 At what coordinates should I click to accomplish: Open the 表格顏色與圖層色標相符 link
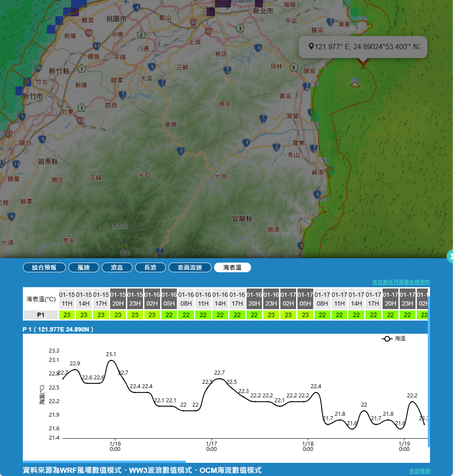[401, 282]
